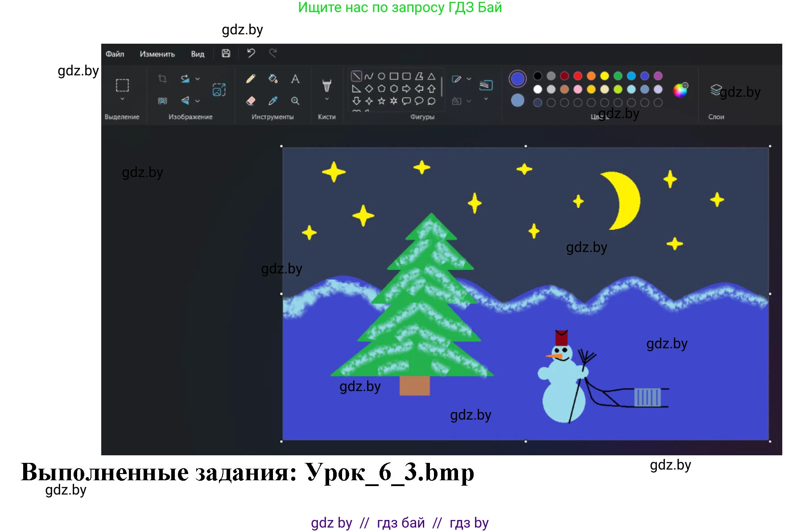Select the Color picker eyedropper
Screen dimensions: 801x532
tap(273, 101)
